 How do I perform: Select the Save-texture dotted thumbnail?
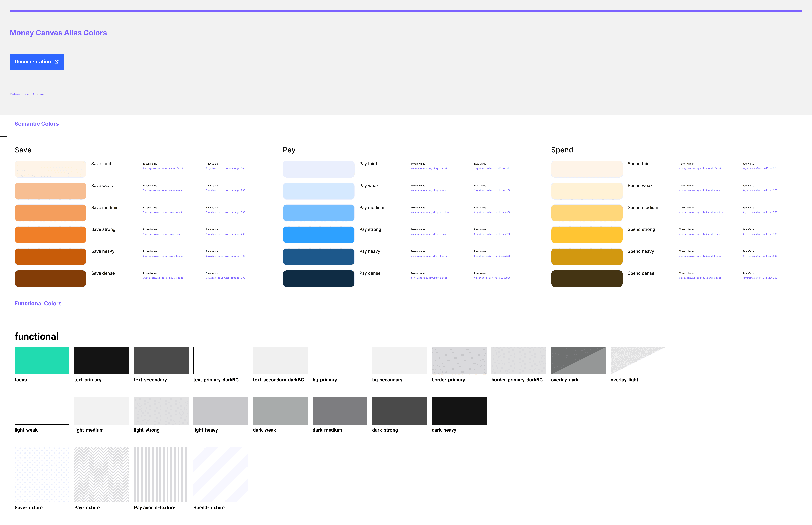click(x=42, y=475)
